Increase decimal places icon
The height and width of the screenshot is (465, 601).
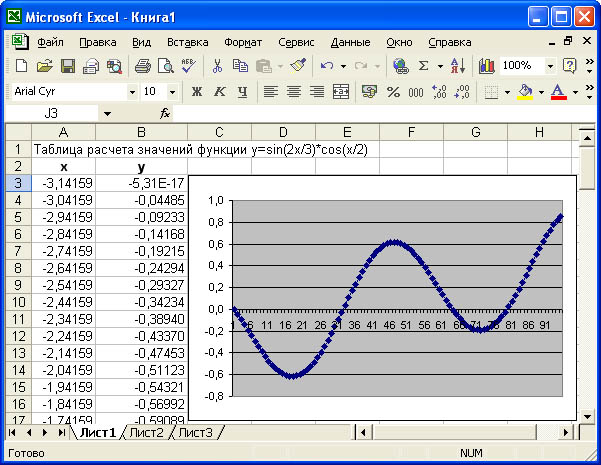coord(439,92)
